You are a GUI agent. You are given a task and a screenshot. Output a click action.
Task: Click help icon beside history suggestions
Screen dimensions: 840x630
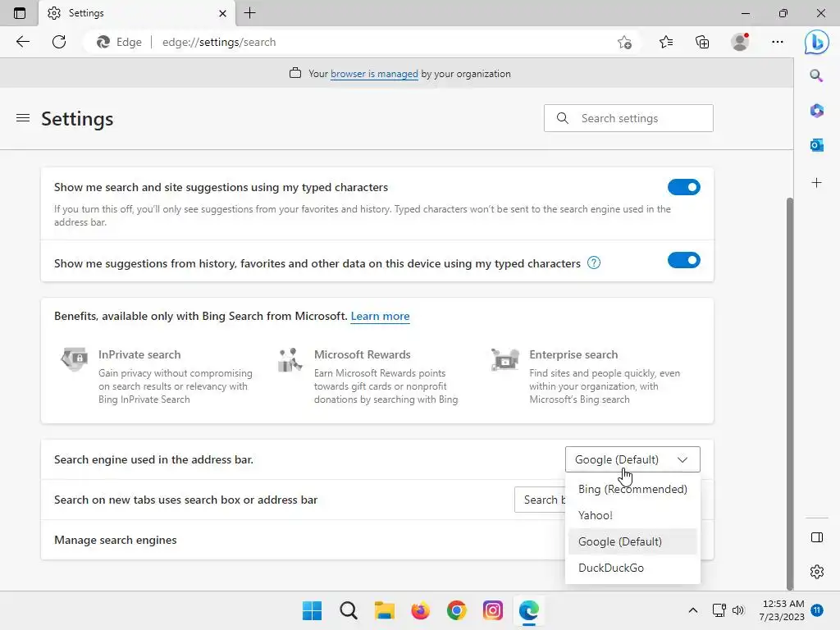point(594,262)
